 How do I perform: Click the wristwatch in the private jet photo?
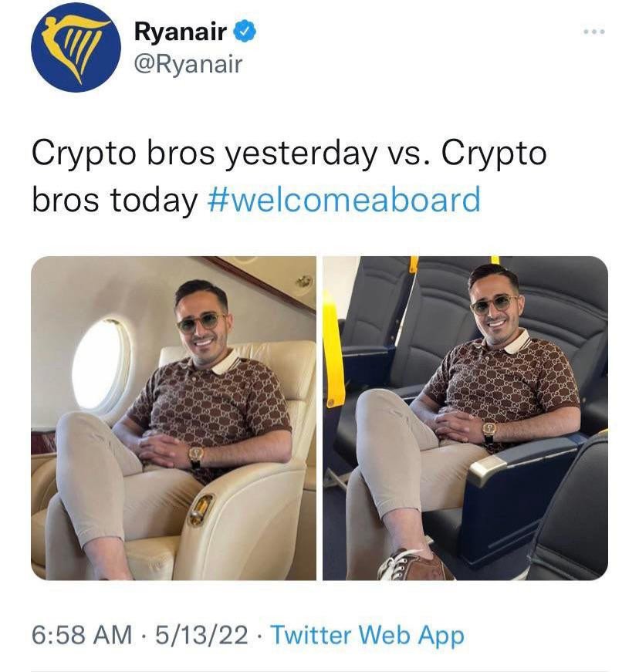[x=197, y=457]
